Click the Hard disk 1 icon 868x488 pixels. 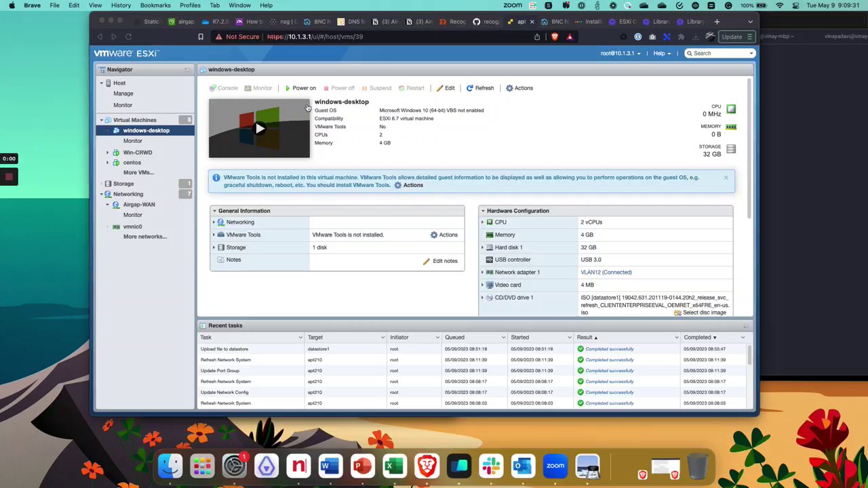point(490,247)
